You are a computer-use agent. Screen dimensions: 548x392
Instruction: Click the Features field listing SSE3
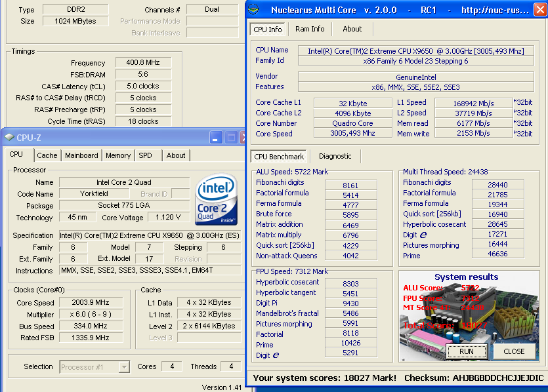pos(416,87)
